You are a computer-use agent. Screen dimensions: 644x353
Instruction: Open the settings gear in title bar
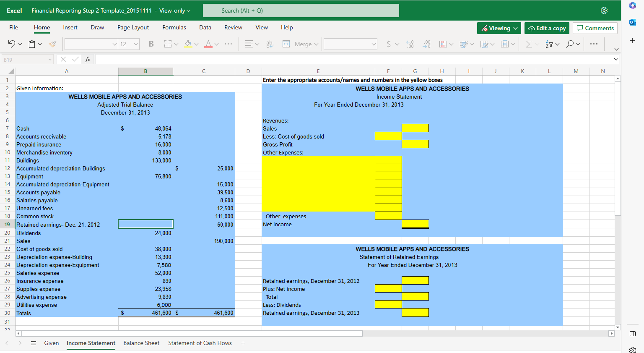[x=604, y=10]
